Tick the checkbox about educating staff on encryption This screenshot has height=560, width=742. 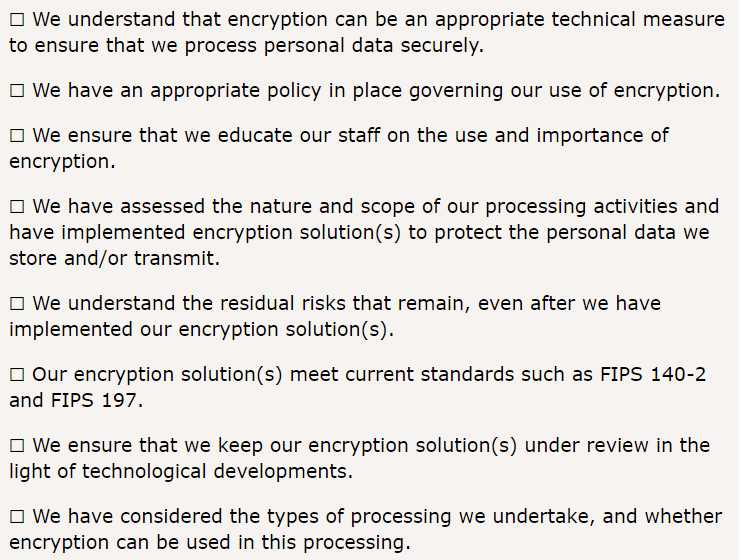click(18, 136)
